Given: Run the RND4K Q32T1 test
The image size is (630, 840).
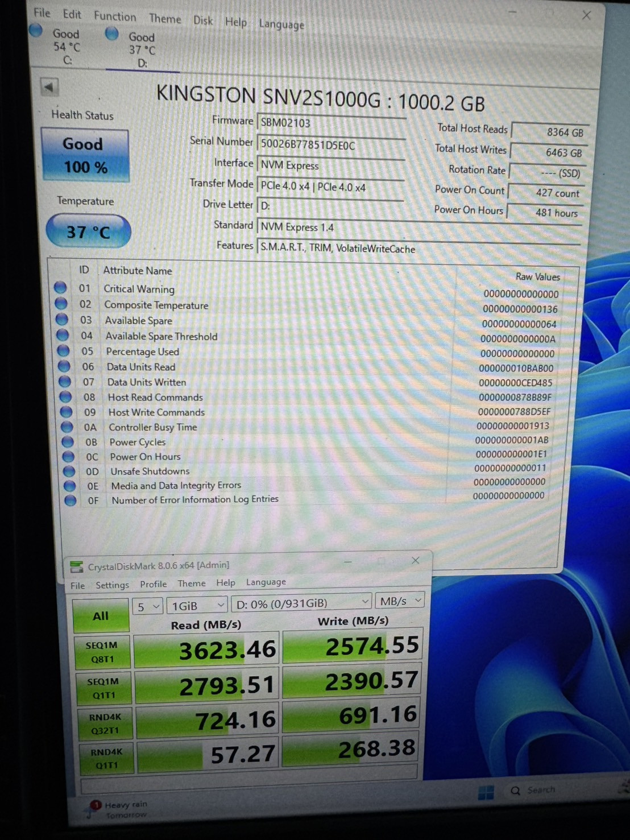Looking at the screenshot, I should pyautogui.click(x=105, y=723).
